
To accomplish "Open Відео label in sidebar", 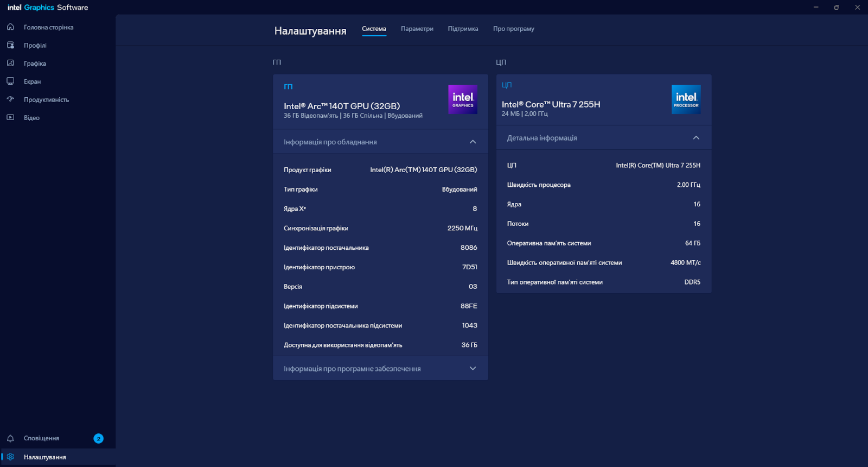I will [31, 118].
